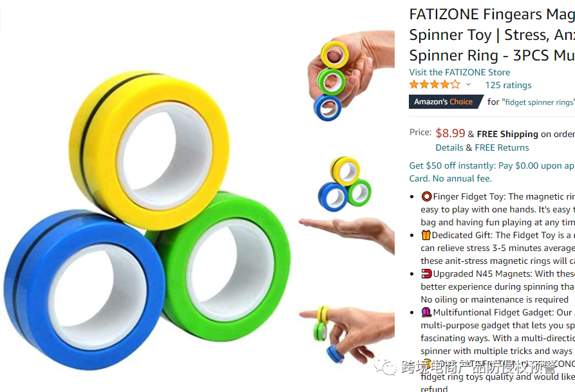Click the Amazon's Choice badge
The image size is (575, 392).
[446, 102]
